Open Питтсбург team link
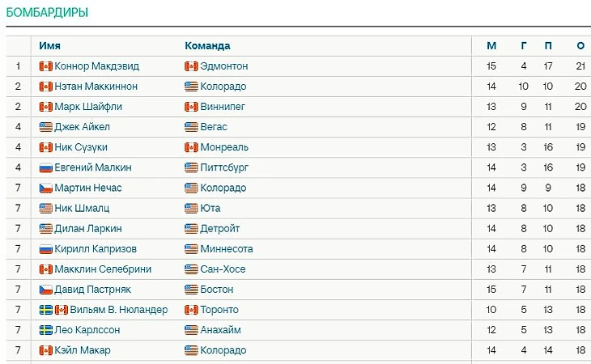The image size is (591, 364). [227, 167]
